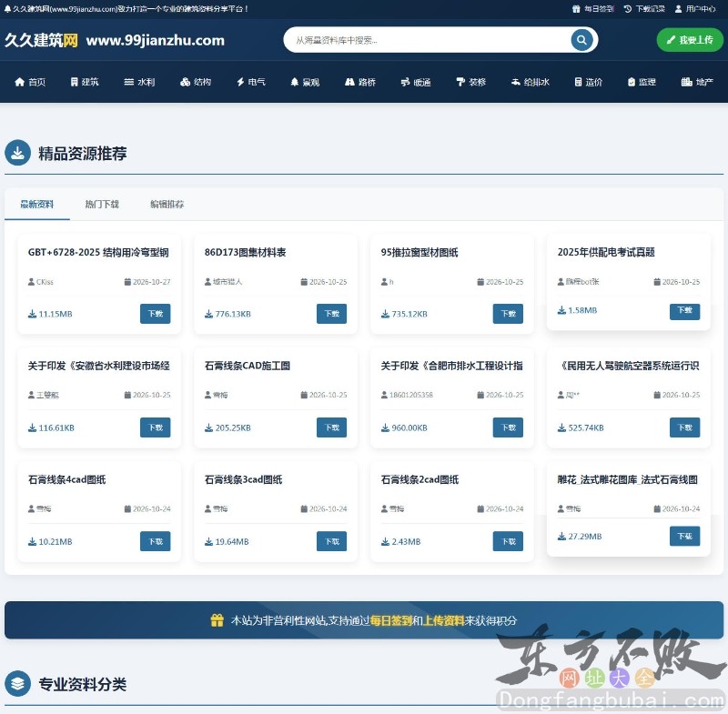The image size is (728, 714).
Task: Download 合肥市排水工程设计指 document
Action: click(x=508, y=427)
